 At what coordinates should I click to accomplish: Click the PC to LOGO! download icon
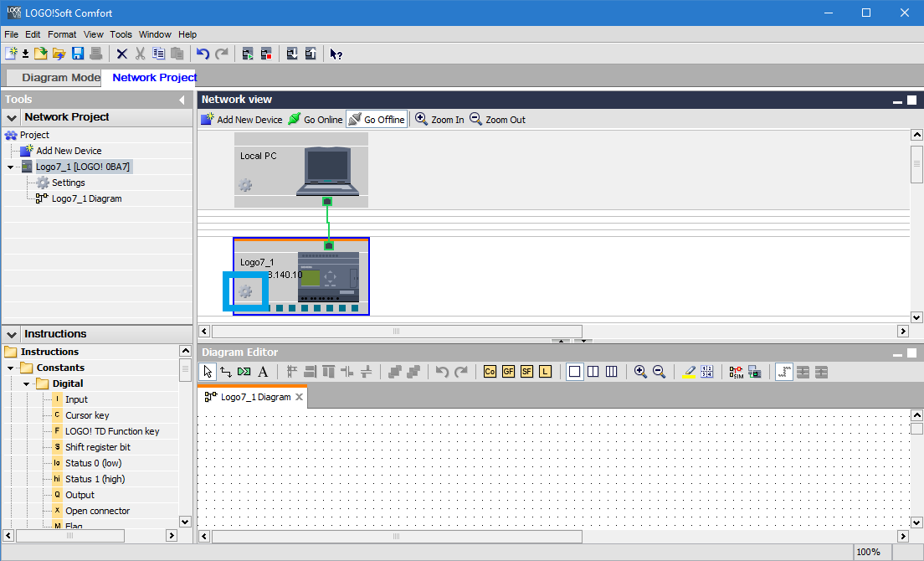[292, 54]
